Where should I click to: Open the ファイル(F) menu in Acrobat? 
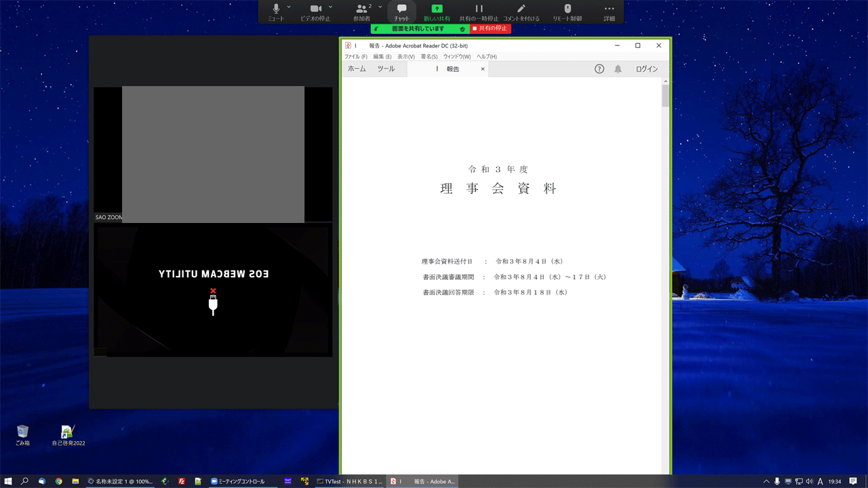click(355, 56)
